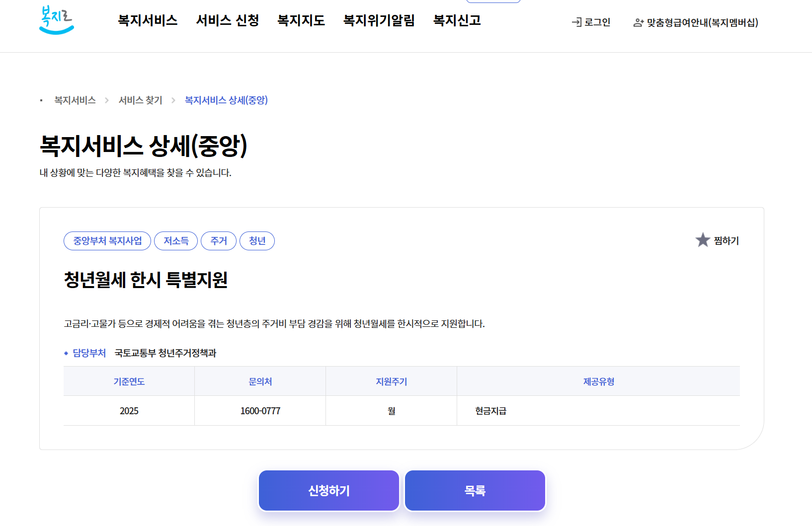Click the breadcrumb chevron after 서비스 찾기

pos(173,100)
